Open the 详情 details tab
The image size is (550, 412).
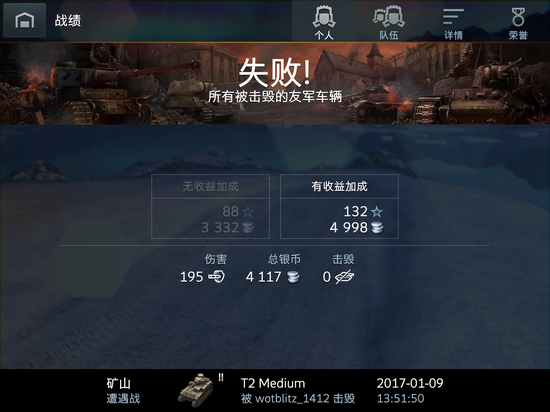[453, 21]
